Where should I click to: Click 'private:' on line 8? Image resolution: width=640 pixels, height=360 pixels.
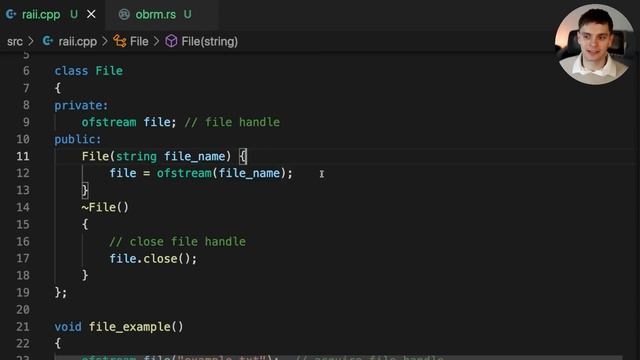(81, 105)
